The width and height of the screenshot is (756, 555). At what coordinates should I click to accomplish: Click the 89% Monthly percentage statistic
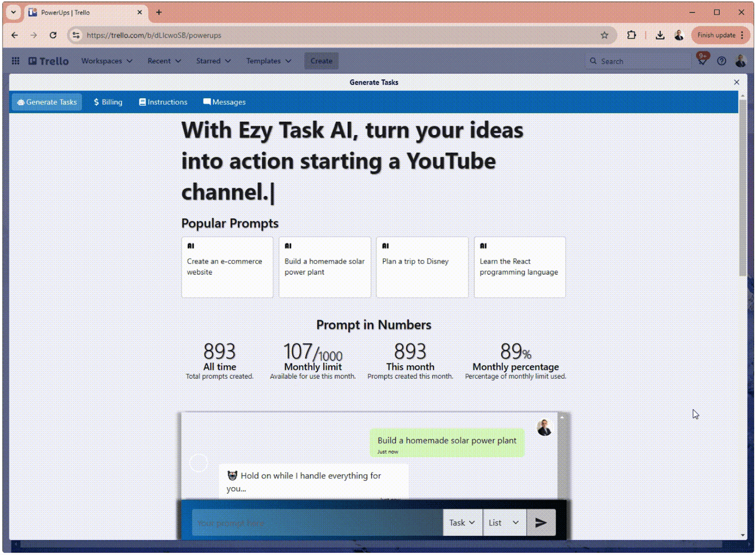point(515,361)
